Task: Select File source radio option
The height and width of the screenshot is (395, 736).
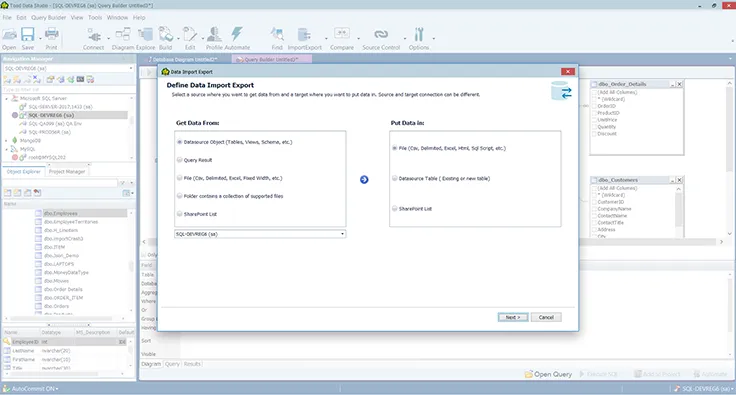Action: pyautogui.click(x=180, y=178)
